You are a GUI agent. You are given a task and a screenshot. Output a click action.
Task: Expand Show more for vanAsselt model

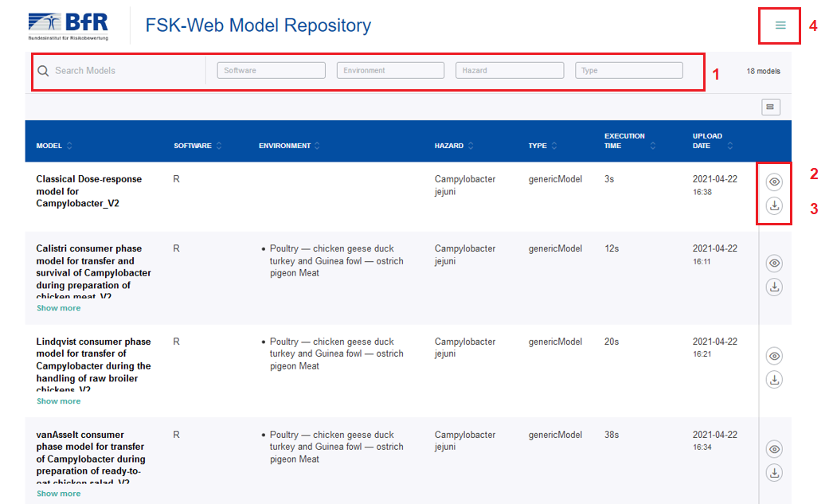pyautogui.click(x=59, y=494)
